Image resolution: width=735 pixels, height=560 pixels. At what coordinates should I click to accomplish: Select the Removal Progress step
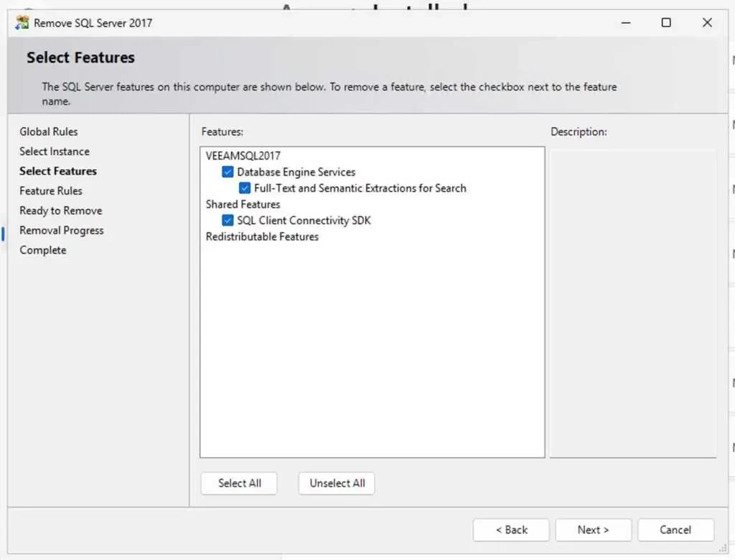pos(62,230)
